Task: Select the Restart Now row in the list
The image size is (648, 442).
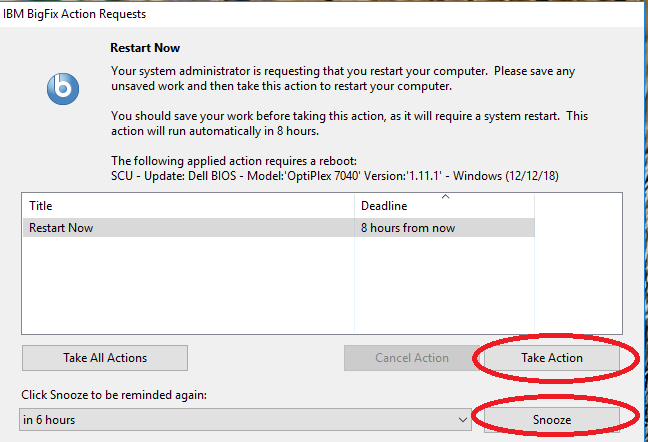Action: coord(188,227)
